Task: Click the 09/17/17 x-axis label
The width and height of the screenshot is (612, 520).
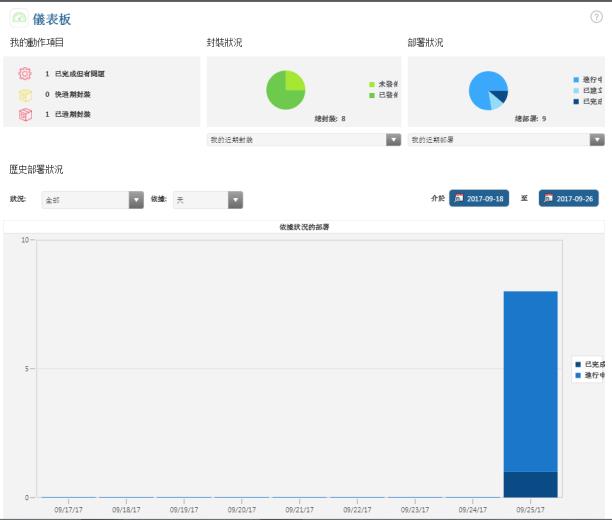Action: pyautogui.click(x=68, y=510)
